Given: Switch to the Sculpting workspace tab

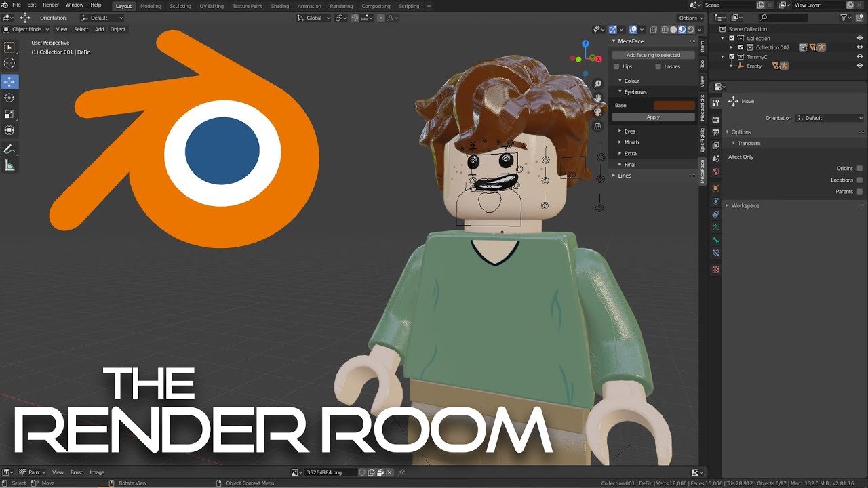Looking at the screenshot, I should pos(180,6).
